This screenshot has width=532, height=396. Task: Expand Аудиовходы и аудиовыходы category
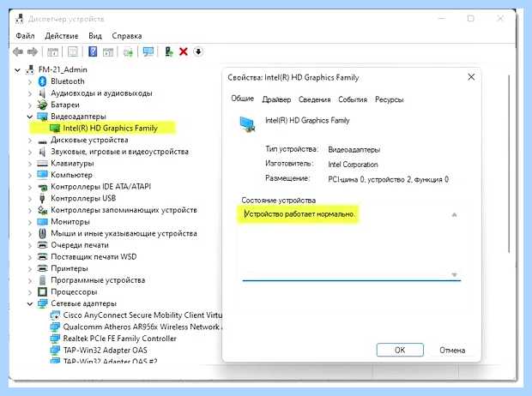coord(30,93)
